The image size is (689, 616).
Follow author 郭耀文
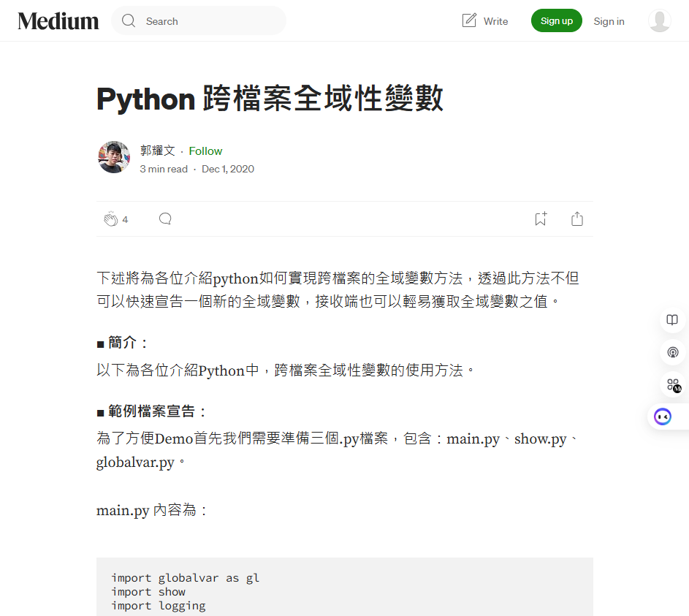(x=205, y=151)
